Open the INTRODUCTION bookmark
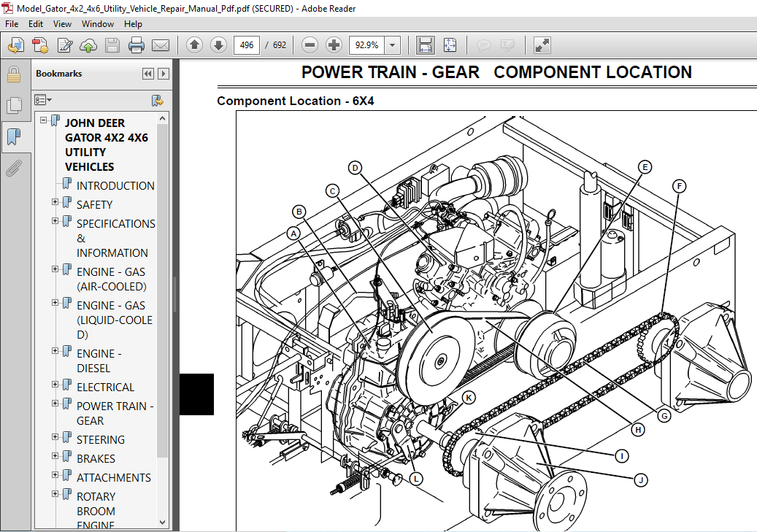 pos(115,186)
